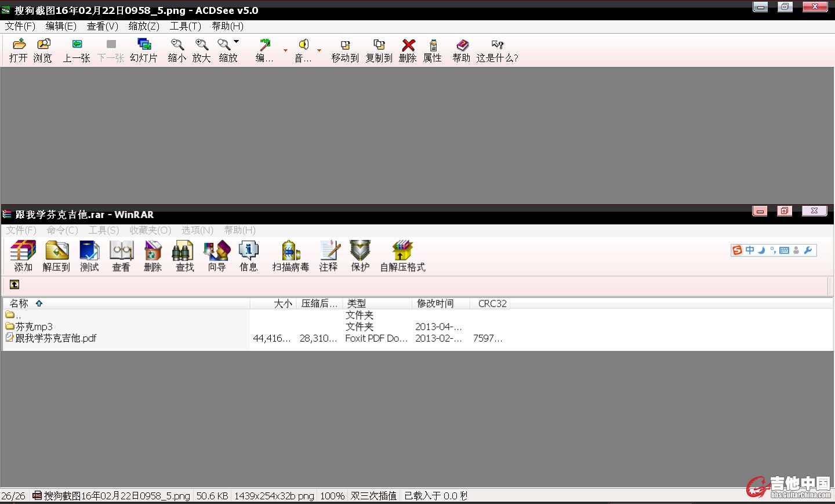835x504 pixels.
Task: Sort by Name (名称) column header
Action: click(126, 303)
